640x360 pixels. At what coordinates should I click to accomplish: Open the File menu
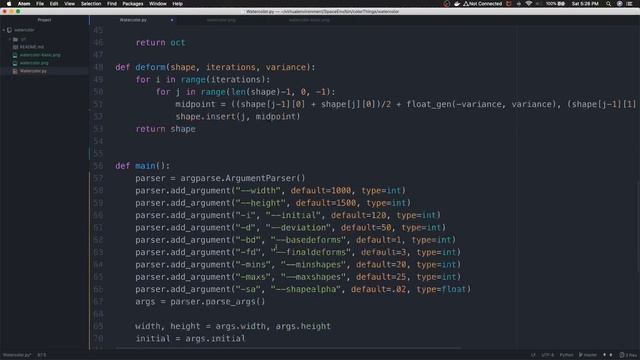pos(40,4)
